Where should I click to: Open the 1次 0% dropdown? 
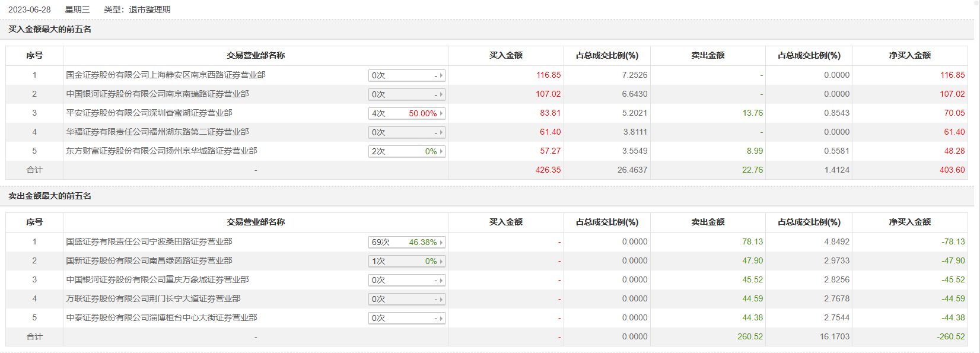406,261
